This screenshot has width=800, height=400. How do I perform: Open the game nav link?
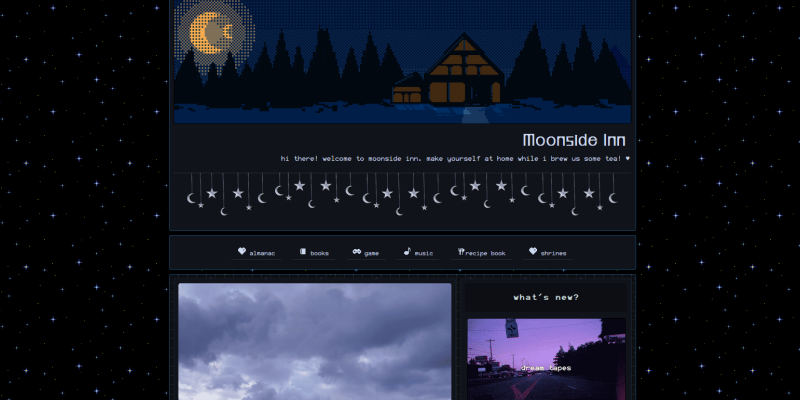click(x=371, y=253)
